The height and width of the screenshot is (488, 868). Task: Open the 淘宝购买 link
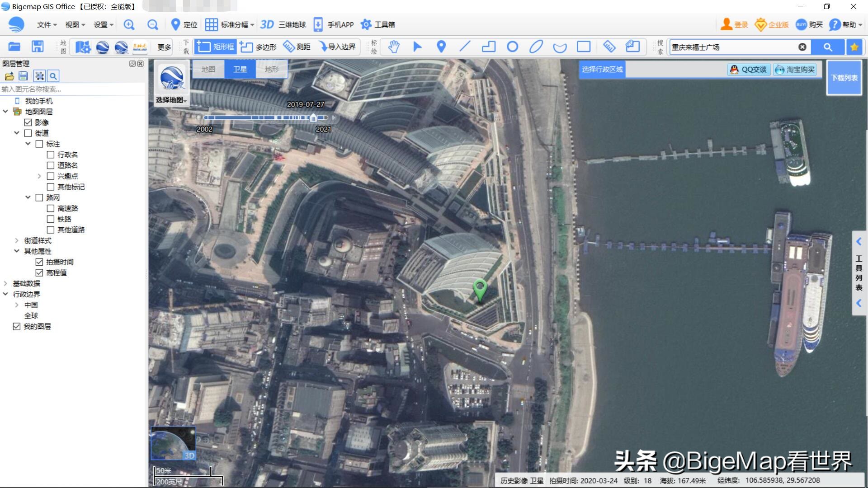pyautogui.click(x=795, y=70)
